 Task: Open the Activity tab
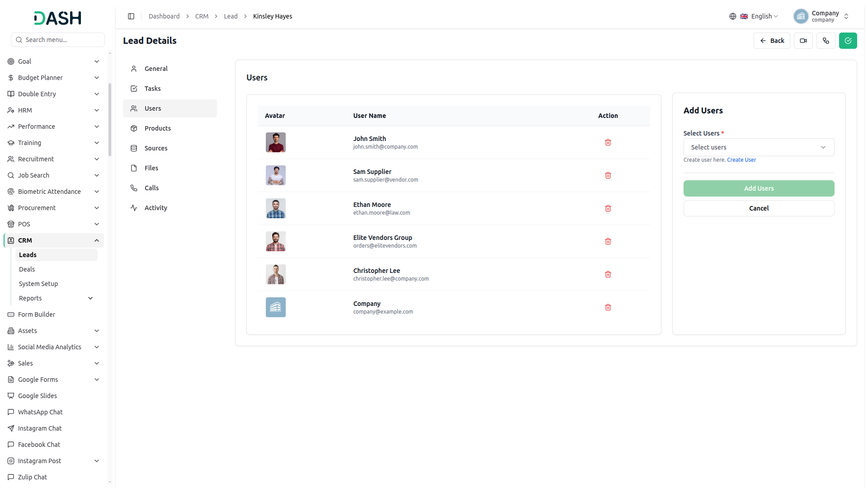(170, 208)
